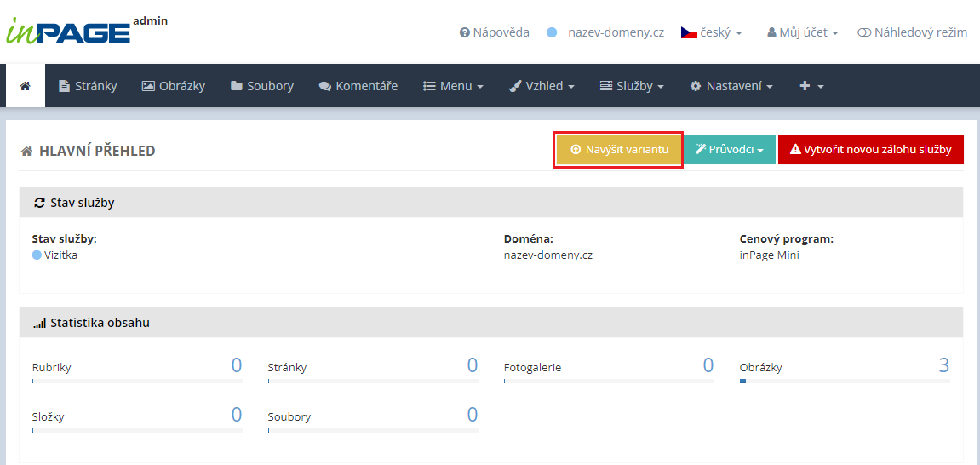The width and height of the screenshot is (980, 465).
Task: Open the Služby dropdown menu
Action: pyautogui.click(x=632, y=86)
